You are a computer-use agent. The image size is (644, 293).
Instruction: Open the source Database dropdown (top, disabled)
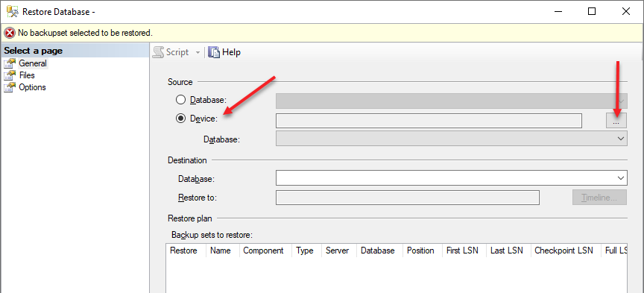click(452, 101)
